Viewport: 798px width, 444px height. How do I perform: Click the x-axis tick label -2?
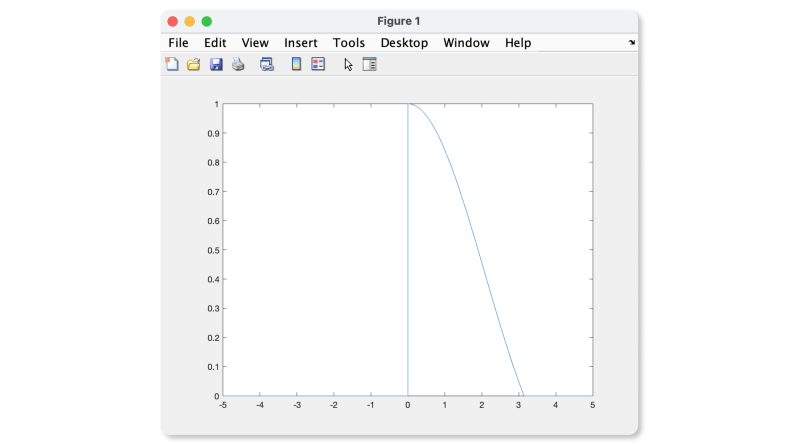click(334, 405)
